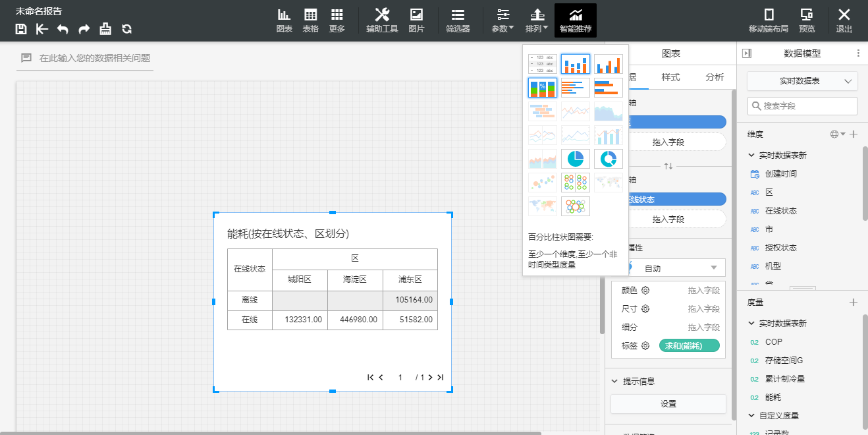Screen dimensions: 868x435
Task: Collapse the 数据模型 panel
Action: 747,53
